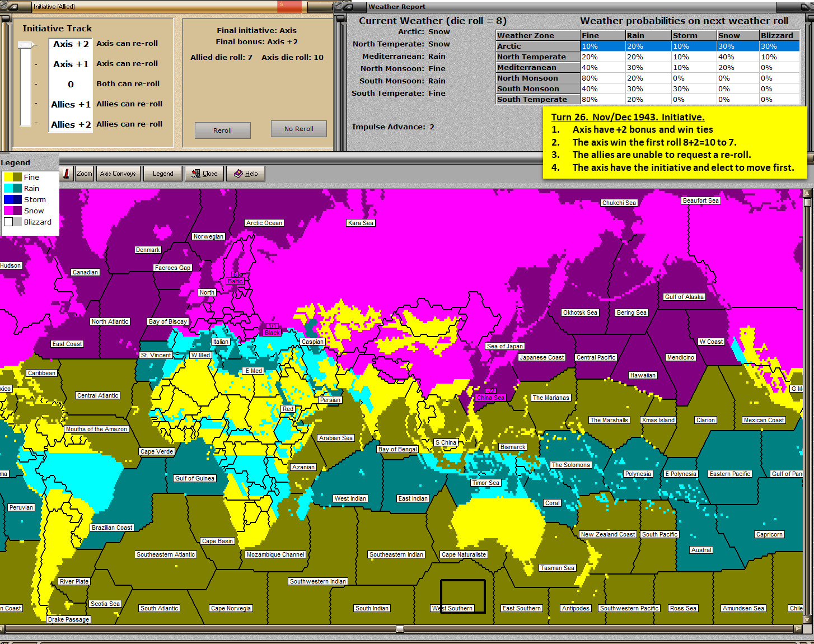Click the Blizzard column header
Image resolution: width=814 pixels, height=644 pixels.
pyautogui.click(x=779, y=35)
